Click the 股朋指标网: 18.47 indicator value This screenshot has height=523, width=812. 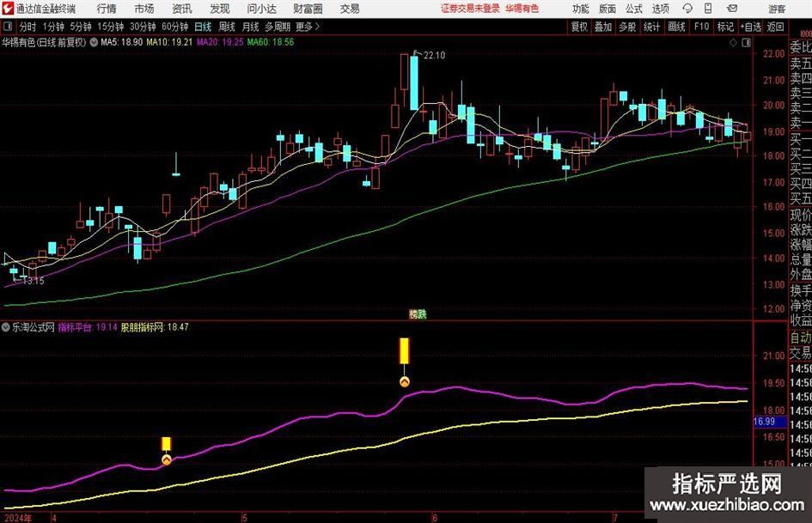[155, 327]
